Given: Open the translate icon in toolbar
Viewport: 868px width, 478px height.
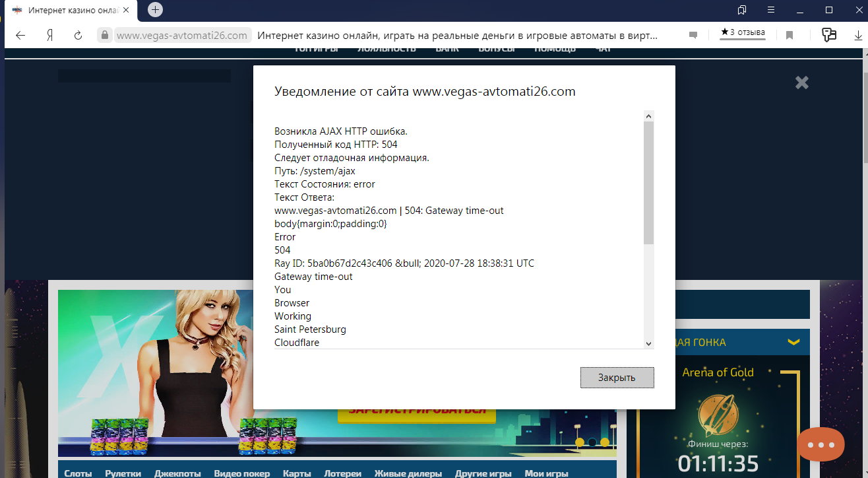Looking at the screenshot, I should (x=829, y=35).
